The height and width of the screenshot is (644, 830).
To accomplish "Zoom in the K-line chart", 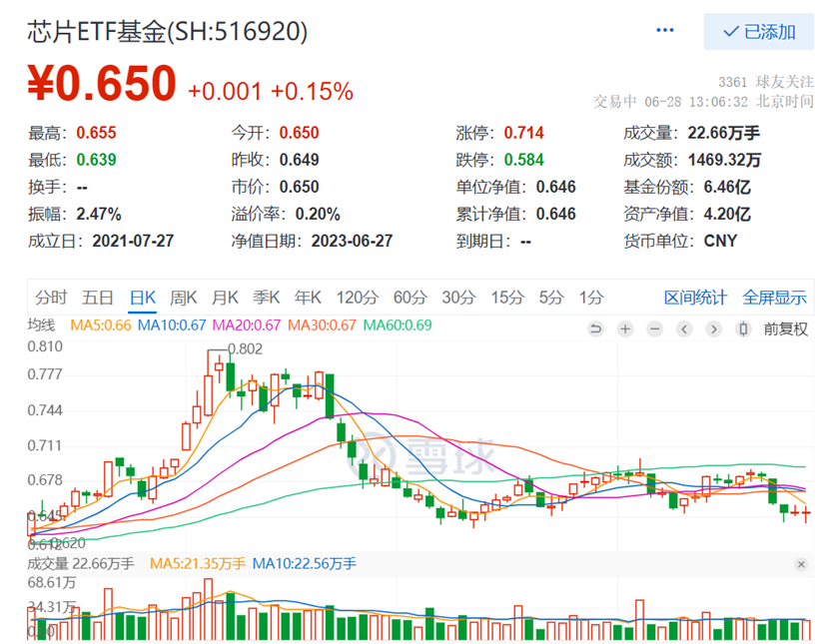I will [625, 329].
